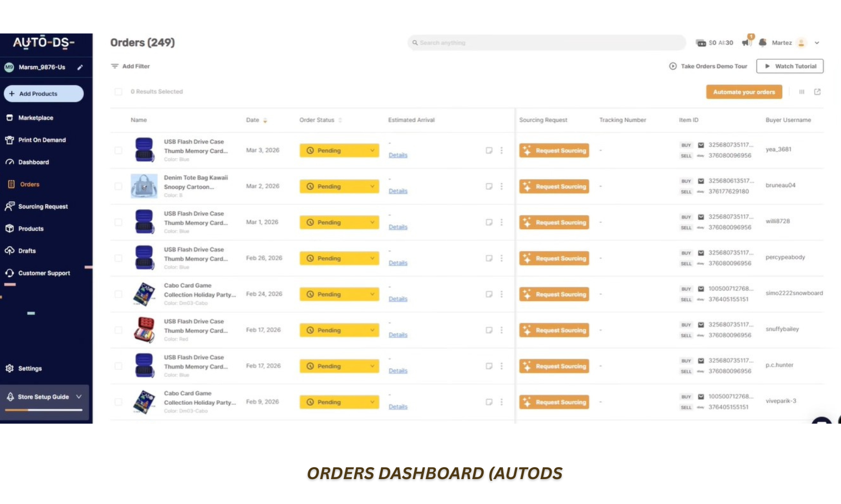Open the Pending status dropdown for Mar 2, 2026
Screen dimensions: 841x504
tap(339, 186)
